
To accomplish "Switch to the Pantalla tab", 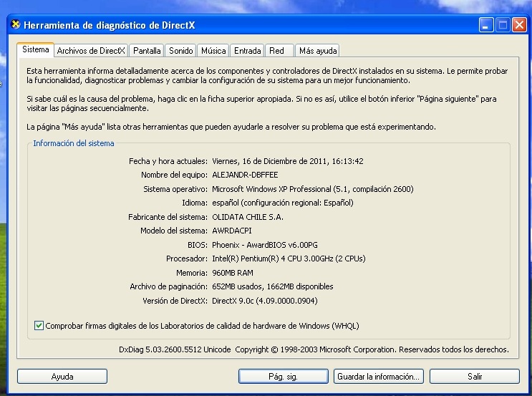I will [147, 51].
